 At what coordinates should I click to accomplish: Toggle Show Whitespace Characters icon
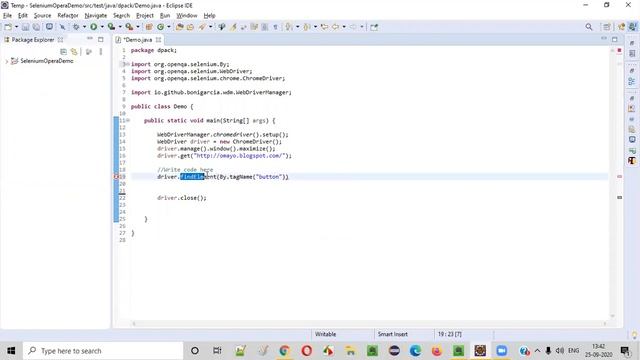click(276, 27)
